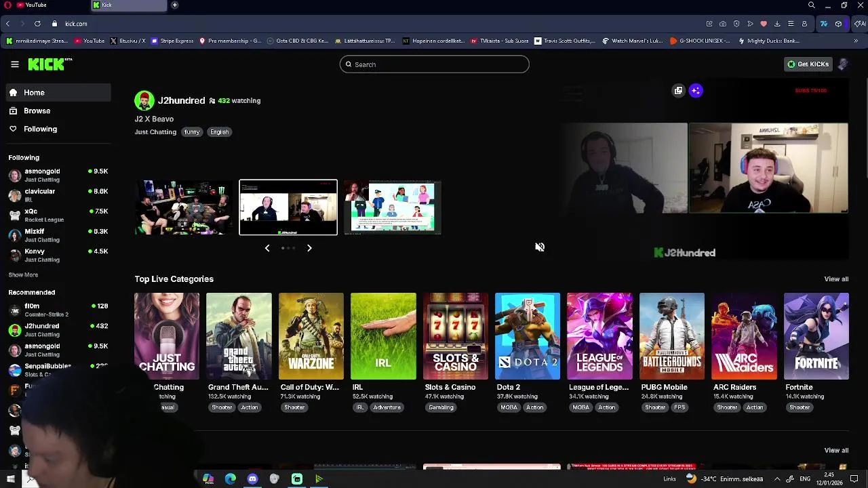This screenshot has height=488, width=868.
Task: Open ARC Raiders category card
Action: pyautogui.click(x=744, y=336)
